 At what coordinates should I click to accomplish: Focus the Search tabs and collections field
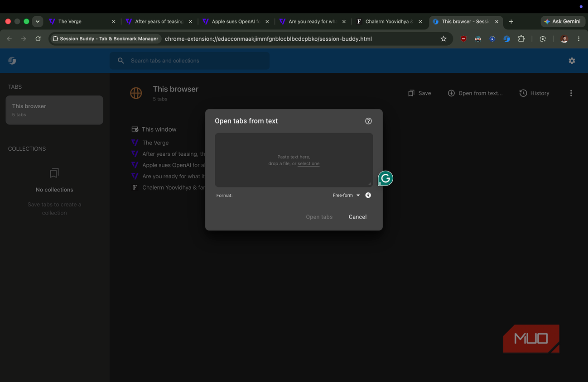pyautogui.click(x=189, y=61)
